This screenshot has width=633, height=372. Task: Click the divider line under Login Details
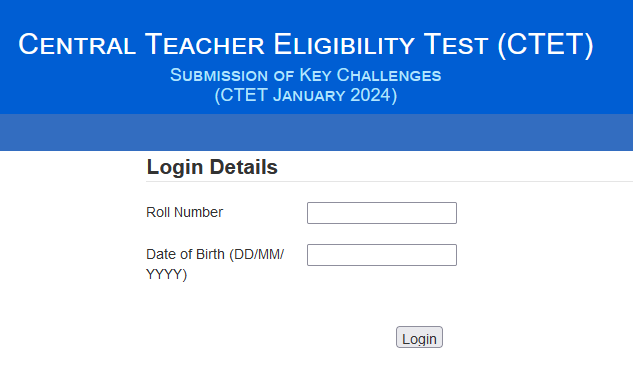[389, 182]
